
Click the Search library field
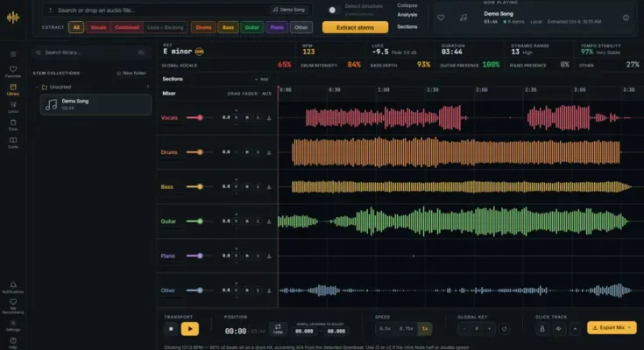pyautogui.click(x=90, y=52)
